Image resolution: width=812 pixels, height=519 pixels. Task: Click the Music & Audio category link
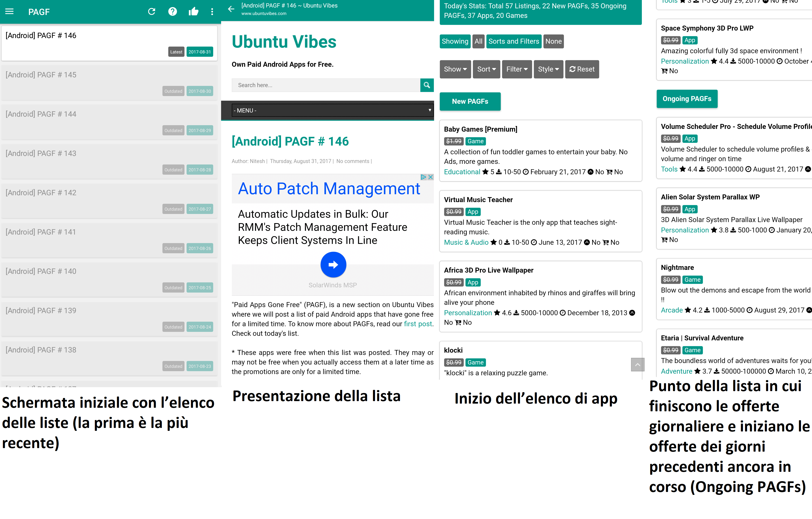click(466, 242)
